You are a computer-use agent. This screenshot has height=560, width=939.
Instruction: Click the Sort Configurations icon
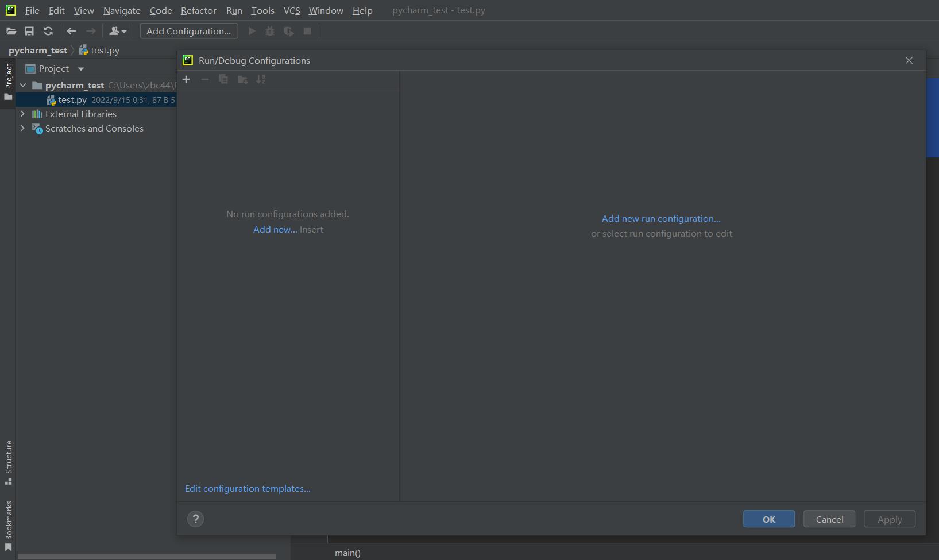tap(261, 79)
